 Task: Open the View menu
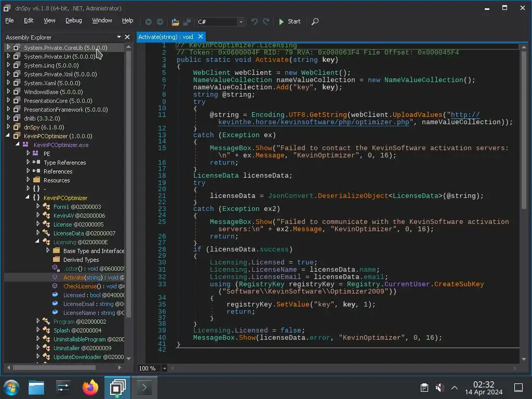[49, 20]
